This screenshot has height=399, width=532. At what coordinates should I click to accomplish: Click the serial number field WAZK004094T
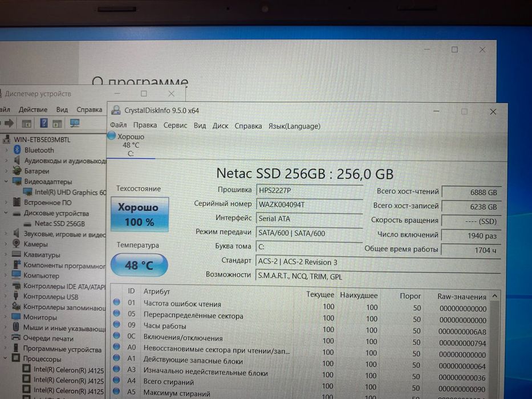[309, 205]
